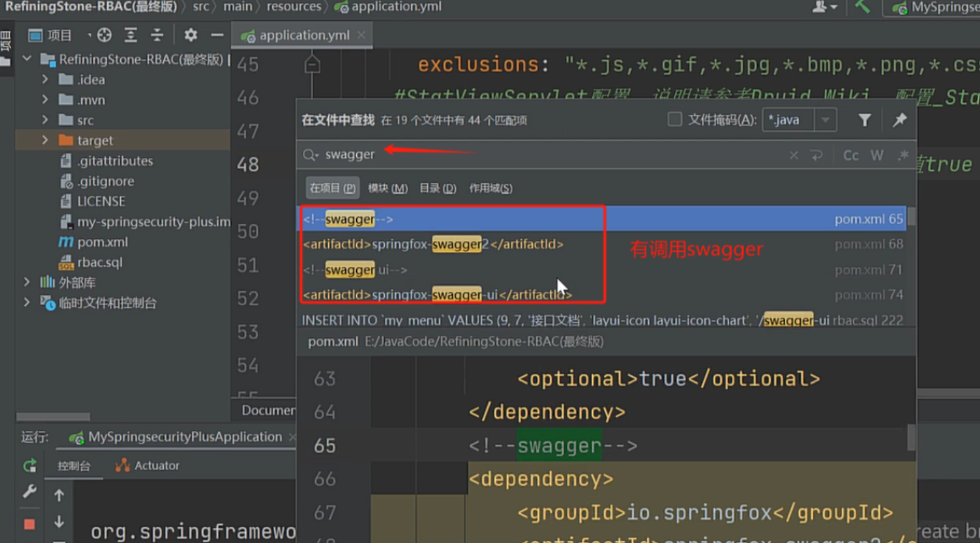Rerun the application in run panel
980x543 pixels.
click(29, 466)
